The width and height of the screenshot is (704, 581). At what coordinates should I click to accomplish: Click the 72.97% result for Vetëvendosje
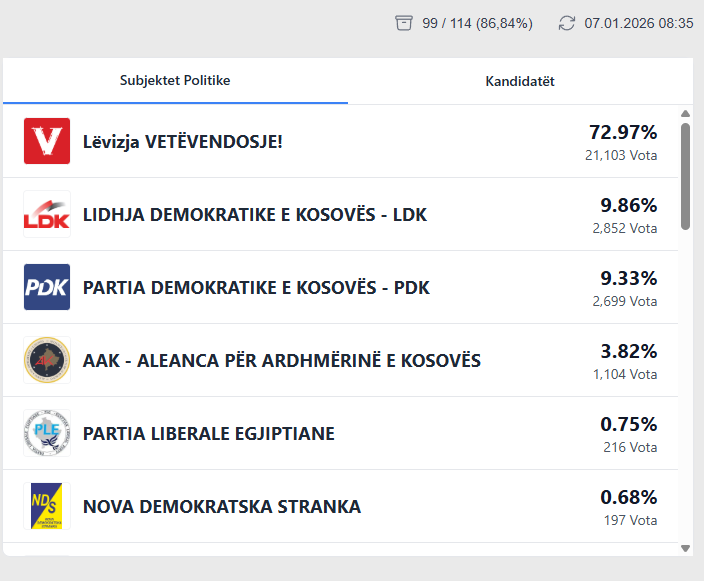(x=623, y=132)
